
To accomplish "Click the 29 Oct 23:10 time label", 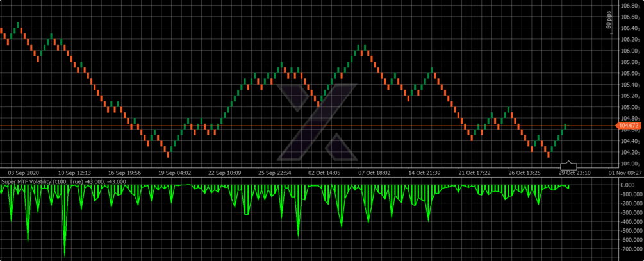I will [575, 173].
